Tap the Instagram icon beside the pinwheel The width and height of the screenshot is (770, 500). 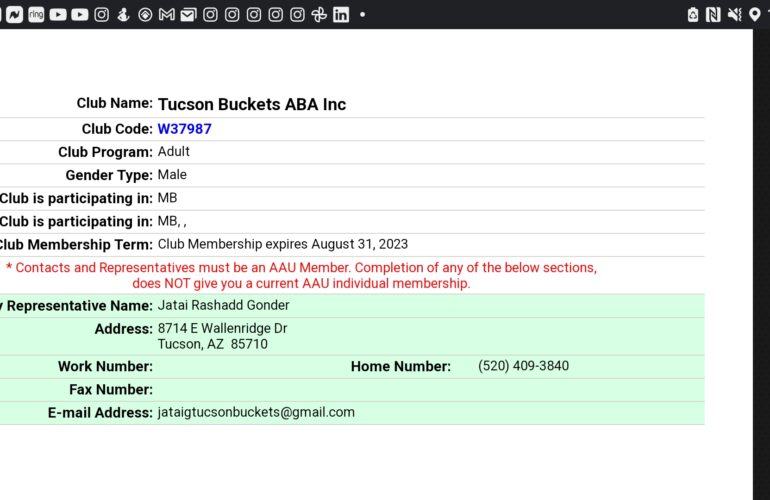[x=297, y=15]
